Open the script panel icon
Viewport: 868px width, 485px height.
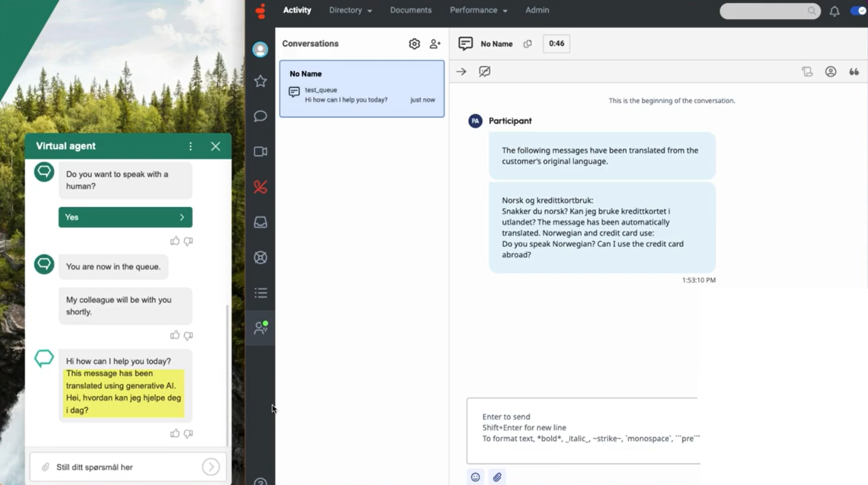coord(807,71)
